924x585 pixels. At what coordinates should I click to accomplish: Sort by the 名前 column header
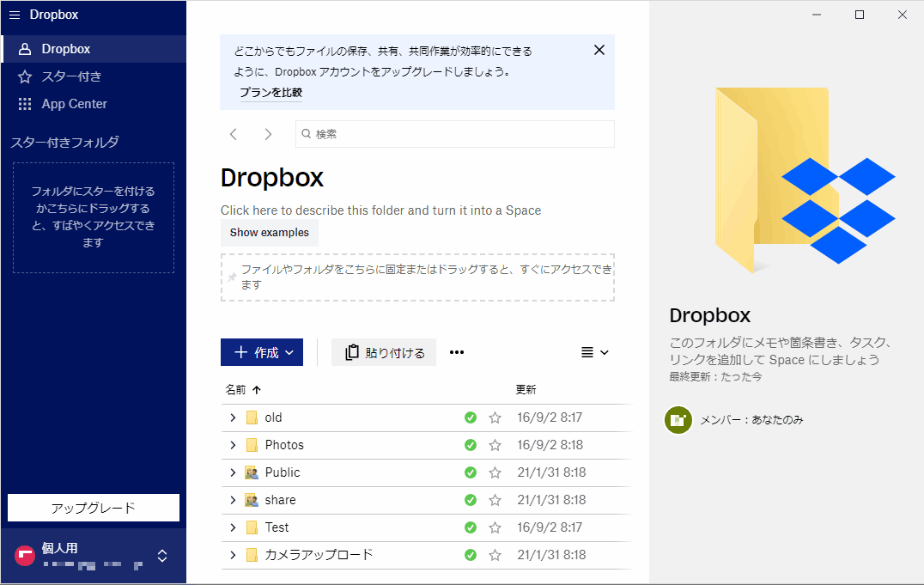click(243, 390)
